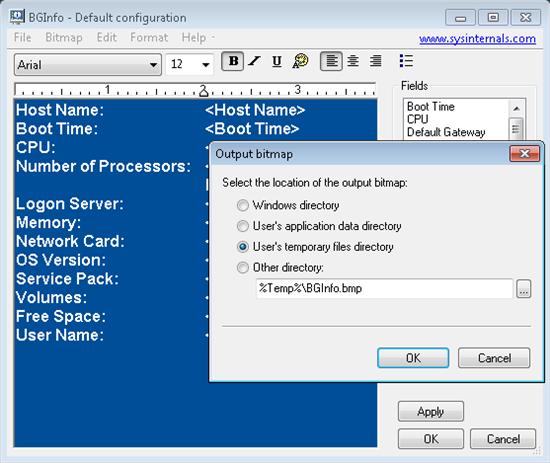The image size is (550, 463).
Task: Toggle the Italic formatting button
Action: coord(254,61)
